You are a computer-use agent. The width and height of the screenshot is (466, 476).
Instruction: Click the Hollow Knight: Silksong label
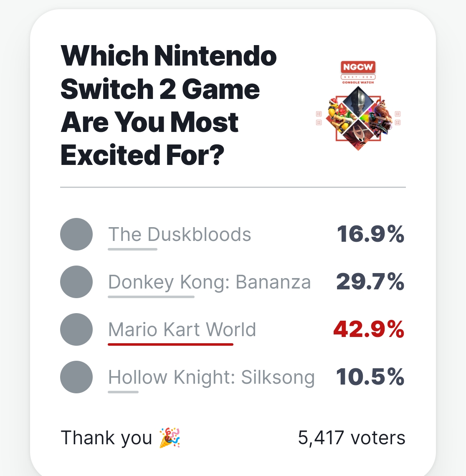[x=211, y=377]
